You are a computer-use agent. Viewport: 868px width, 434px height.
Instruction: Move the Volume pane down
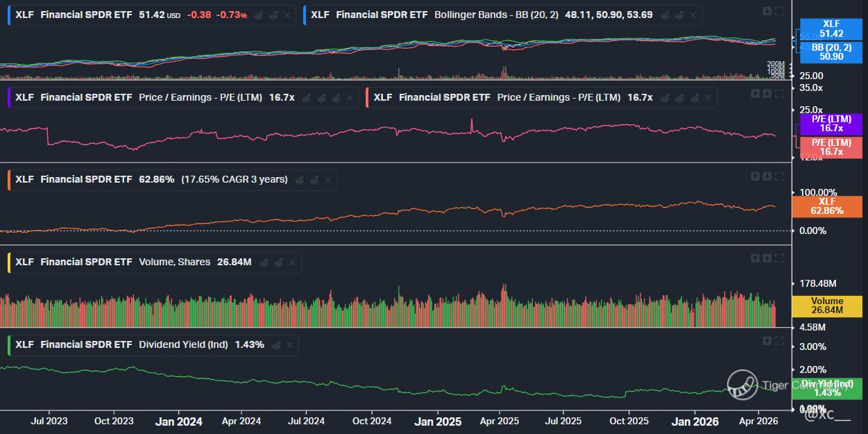[x=767, y=258]
